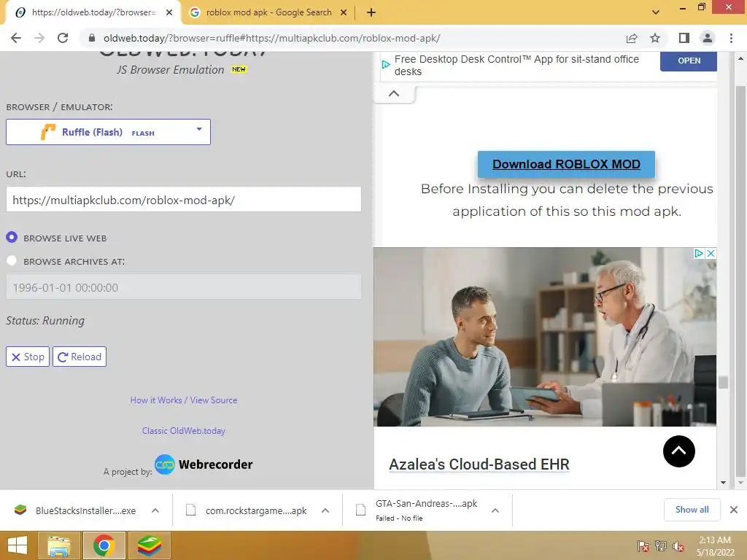Open the Chrome three-dot menu
747x560 pixels.
point(731,38)
